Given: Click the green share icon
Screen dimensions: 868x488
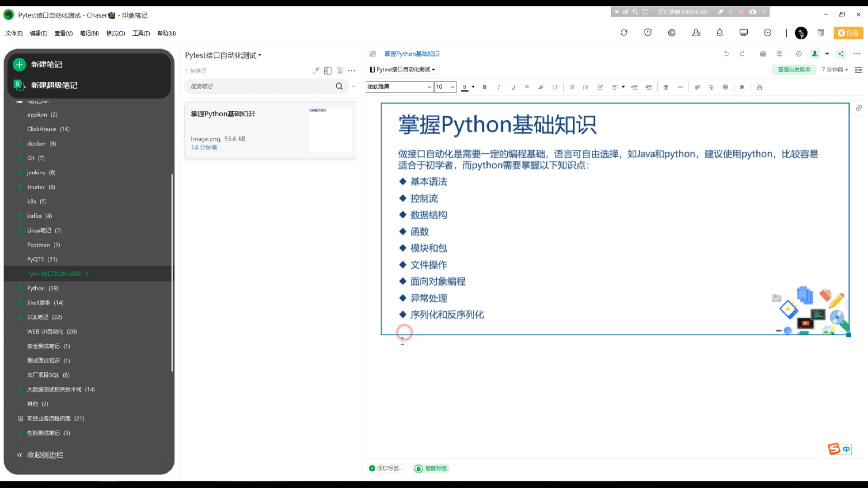Looking at the screenshot, I should [x=841, y=54].
